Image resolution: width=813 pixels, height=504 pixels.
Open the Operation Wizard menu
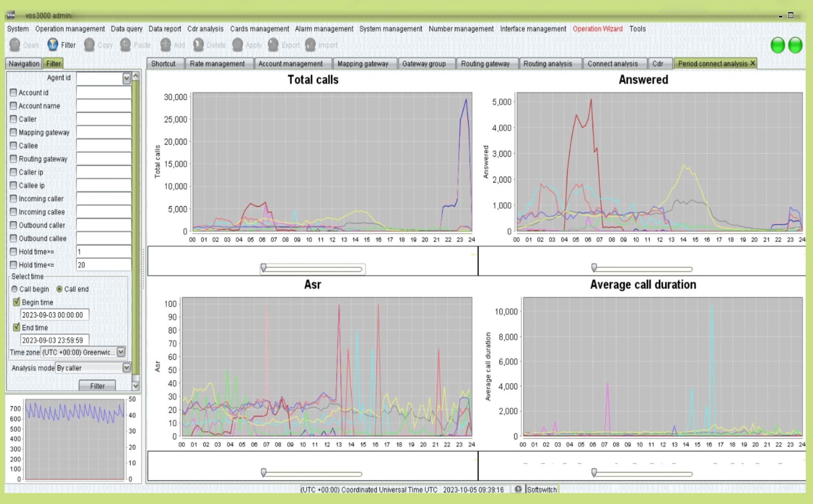[x=598, y=29]
